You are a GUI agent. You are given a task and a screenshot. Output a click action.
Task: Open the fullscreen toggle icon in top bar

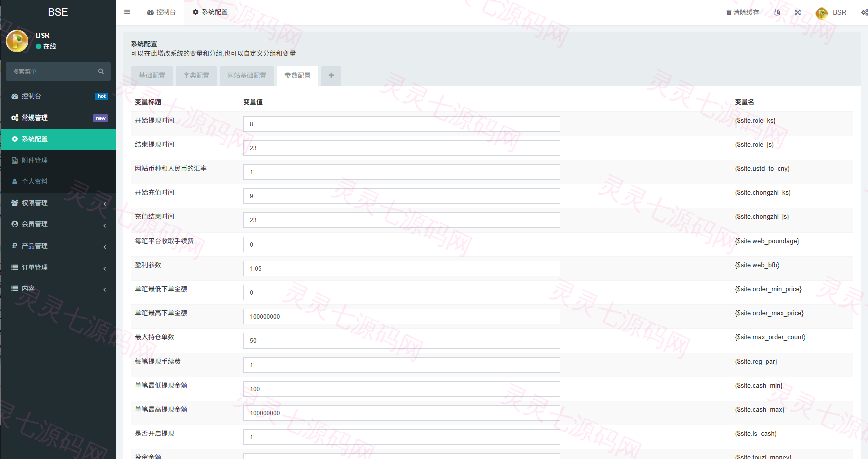click(798, 12)
